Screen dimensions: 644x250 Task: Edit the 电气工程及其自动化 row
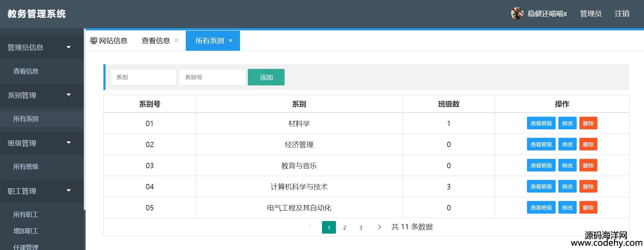pos(567,207)
